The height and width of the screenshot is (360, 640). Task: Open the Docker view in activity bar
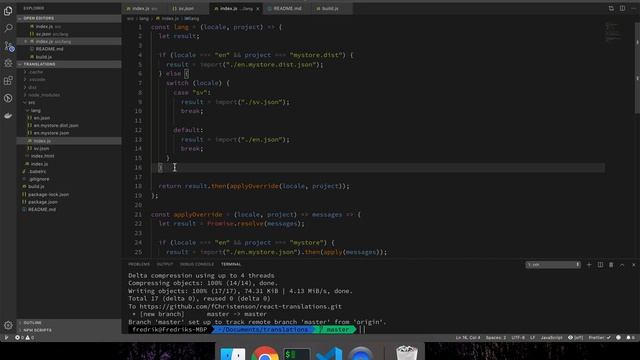8,116
